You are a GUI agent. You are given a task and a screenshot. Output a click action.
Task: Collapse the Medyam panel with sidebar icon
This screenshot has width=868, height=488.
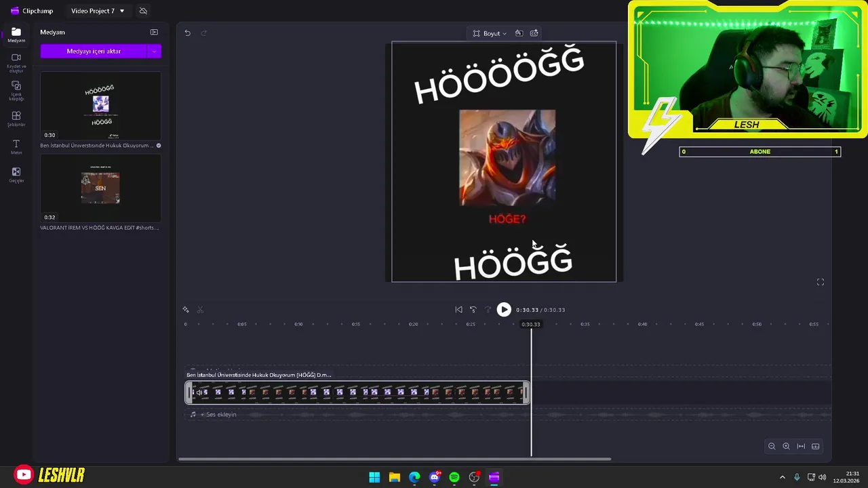point(154,32)
